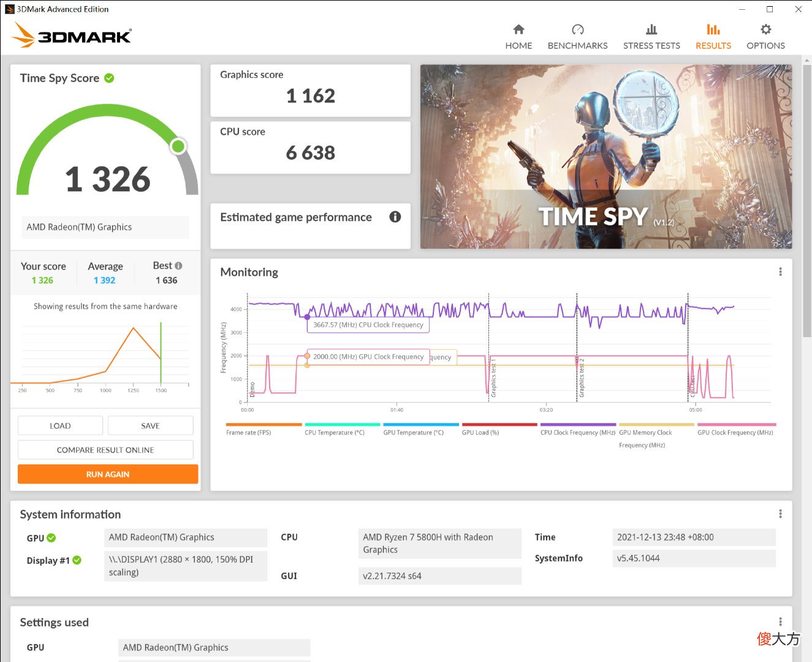Click the Estimated game performance info icon

(x=395, y=216)
